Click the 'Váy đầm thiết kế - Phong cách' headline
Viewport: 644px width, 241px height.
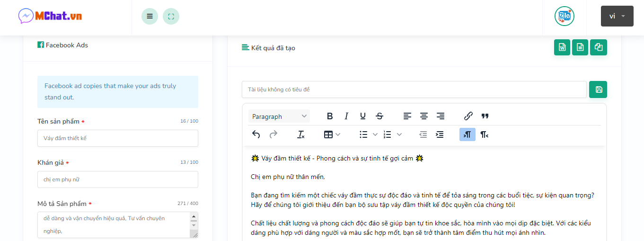pos(337,158)
